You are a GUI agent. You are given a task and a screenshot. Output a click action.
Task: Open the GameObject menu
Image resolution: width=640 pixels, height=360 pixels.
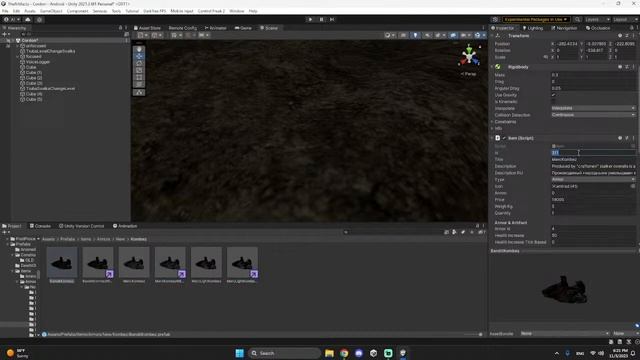(51, 11)
